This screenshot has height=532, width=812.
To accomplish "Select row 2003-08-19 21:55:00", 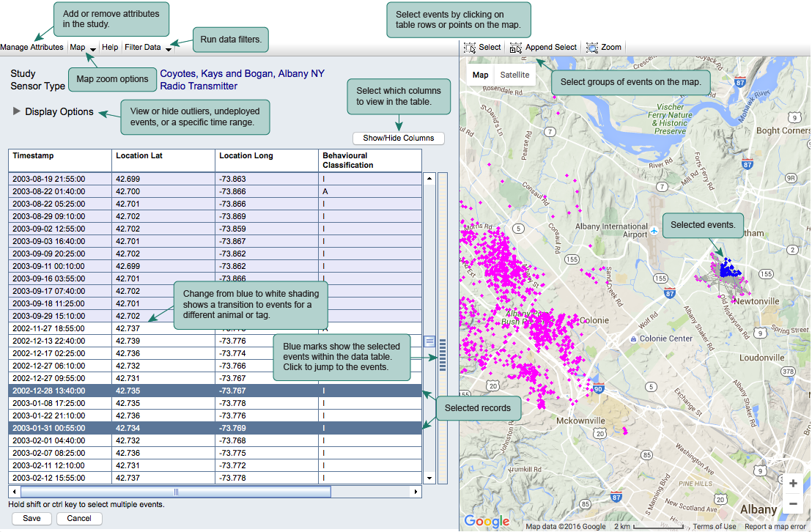I will pyautogui.click(x=215, y=179).
